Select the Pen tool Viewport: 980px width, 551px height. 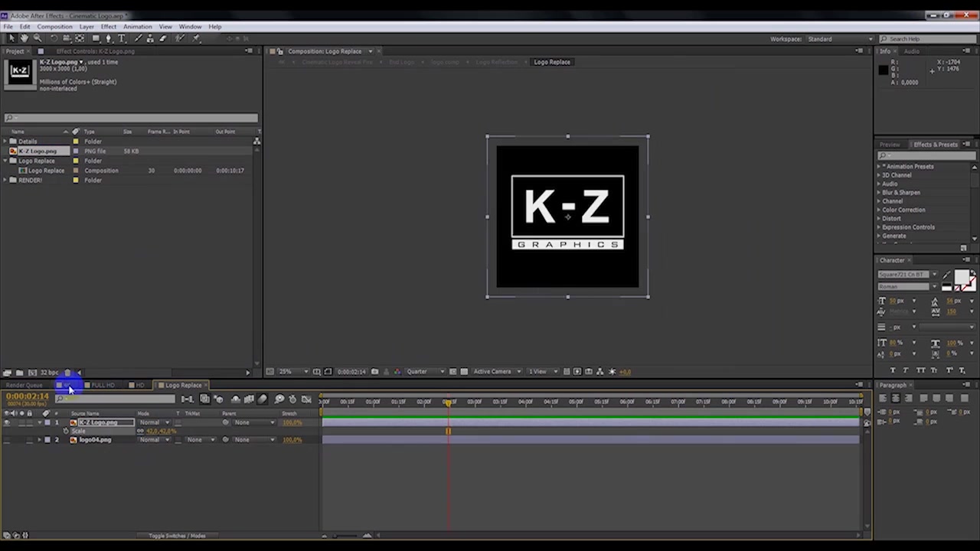click(109, 38)
